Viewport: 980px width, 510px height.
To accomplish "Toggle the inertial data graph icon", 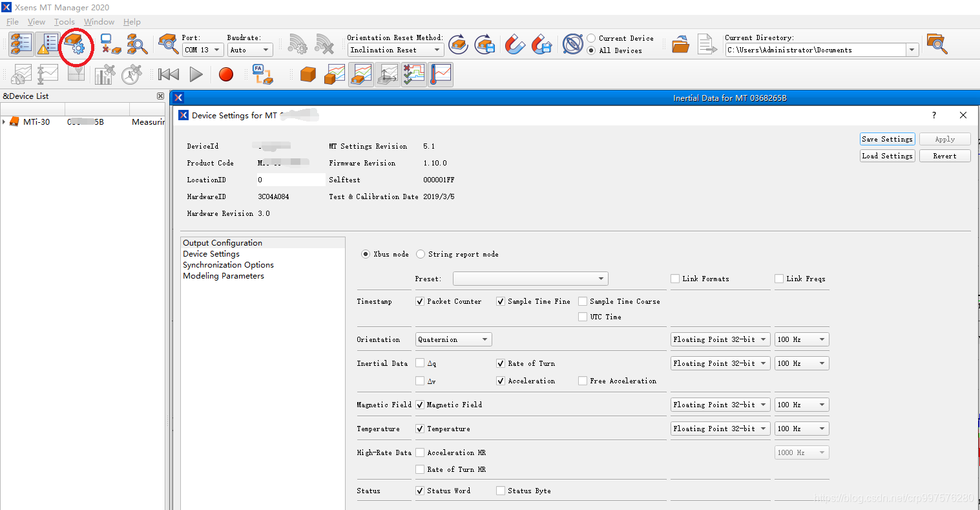I will [x=361, y=74].
